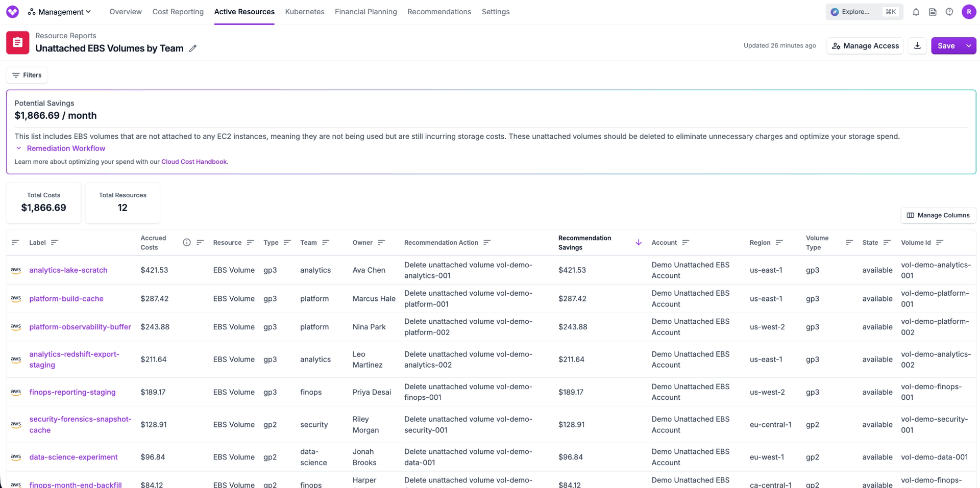This screenshot has width=980, height=488.
Task: Click the $421.53 accrued costs cell
Action: [154, 270]
